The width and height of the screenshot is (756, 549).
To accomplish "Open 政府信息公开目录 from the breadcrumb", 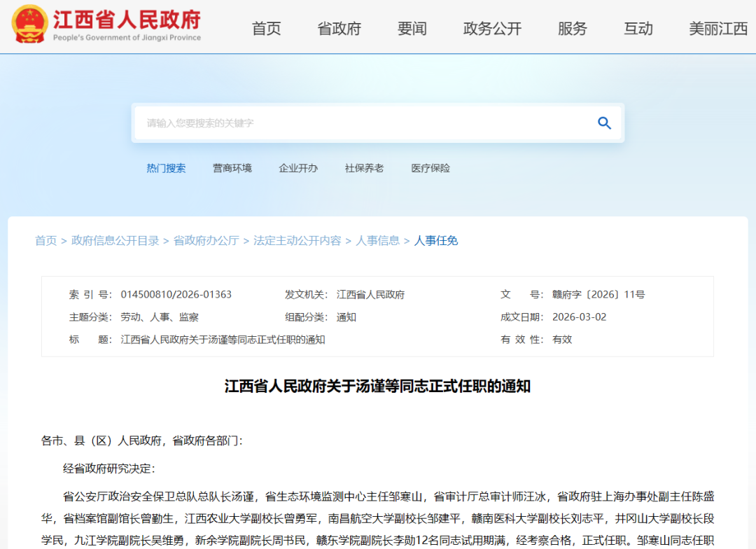I will (112, 240).
